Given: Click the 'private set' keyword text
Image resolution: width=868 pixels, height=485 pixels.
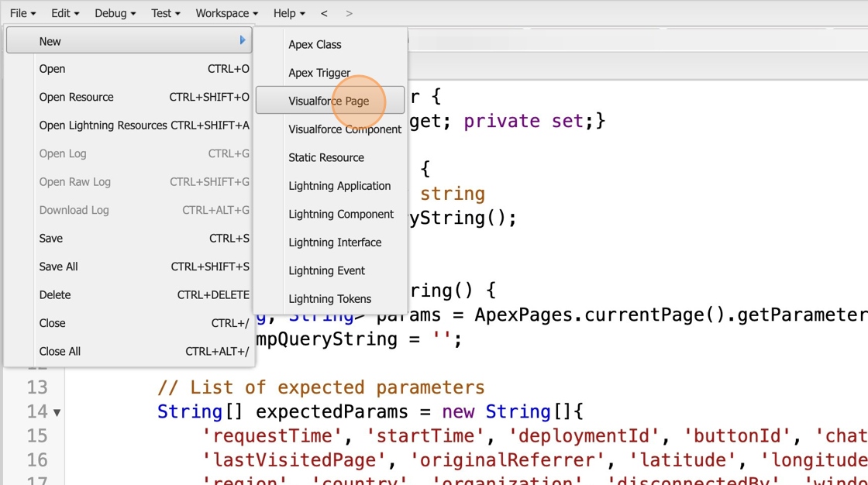Looking at the screenshot, I should pos(524,121).
